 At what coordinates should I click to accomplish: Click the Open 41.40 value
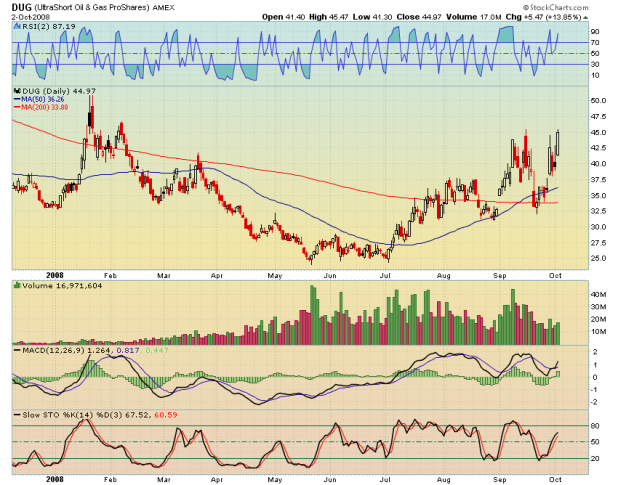tap(283, 17)
